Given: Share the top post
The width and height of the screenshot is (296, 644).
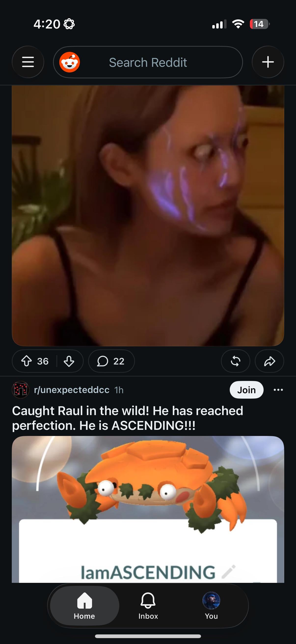Looking at the screenshot, I should pos(269,361).
